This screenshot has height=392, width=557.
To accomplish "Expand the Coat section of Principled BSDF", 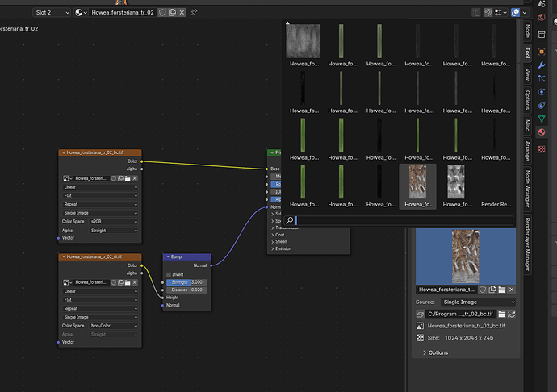I will coord(278,235).
